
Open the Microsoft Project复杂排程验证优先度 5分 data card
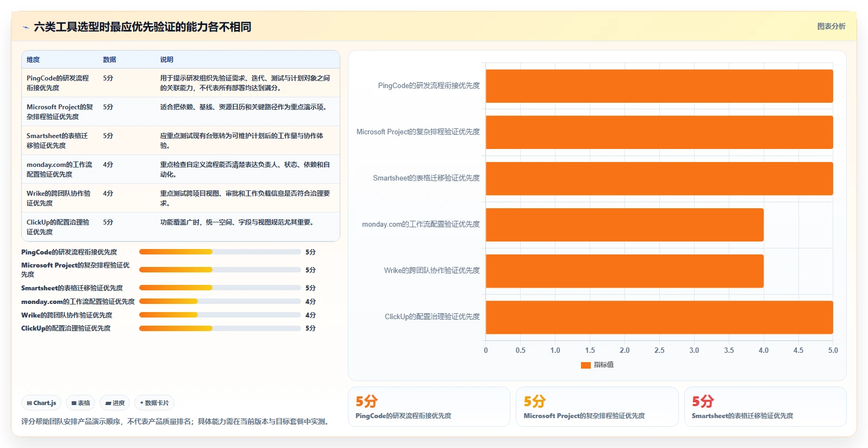point(597,407)
